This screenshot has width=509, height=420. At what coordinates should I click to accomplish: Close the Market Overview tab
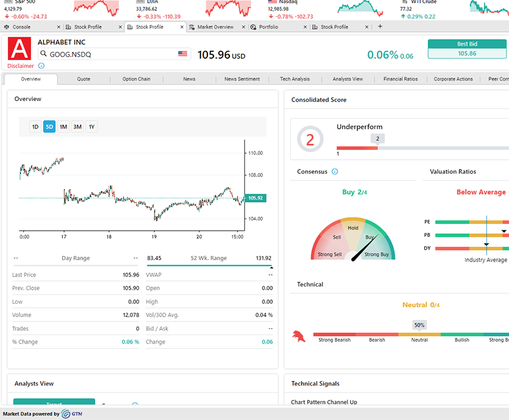(x=243, y=27)
